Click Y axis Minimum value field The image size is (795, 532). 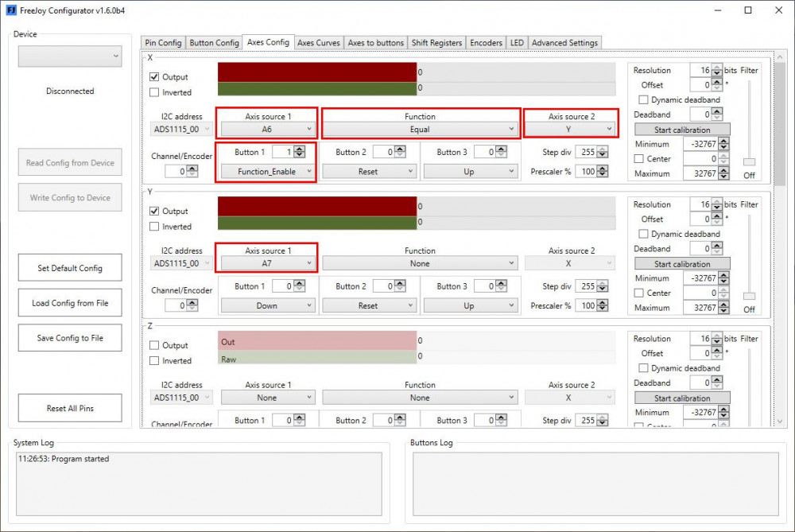click(701, 278)
